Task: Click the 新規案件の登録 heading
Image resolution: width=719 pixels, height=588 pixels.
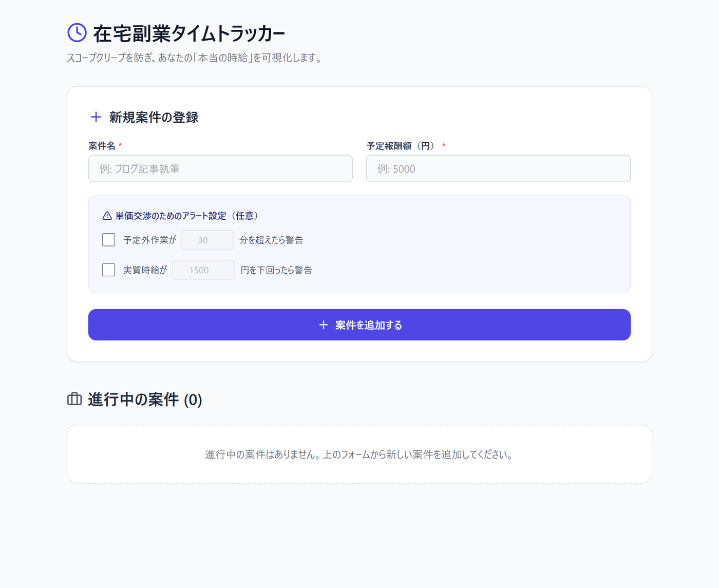Action: [x=154, y=118]
